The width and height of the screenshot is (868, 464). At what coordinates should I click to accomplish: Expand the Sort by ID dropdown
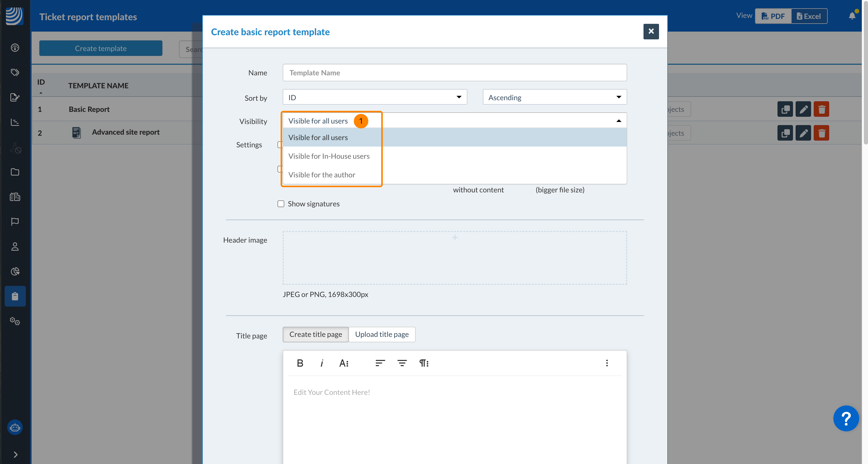(x=374, y=97)
